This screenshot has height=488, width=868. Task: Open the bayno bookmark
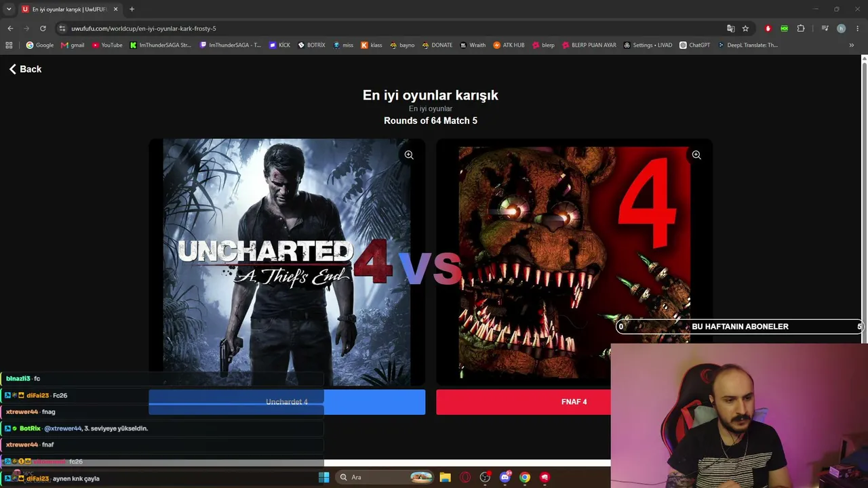point(402,45)
